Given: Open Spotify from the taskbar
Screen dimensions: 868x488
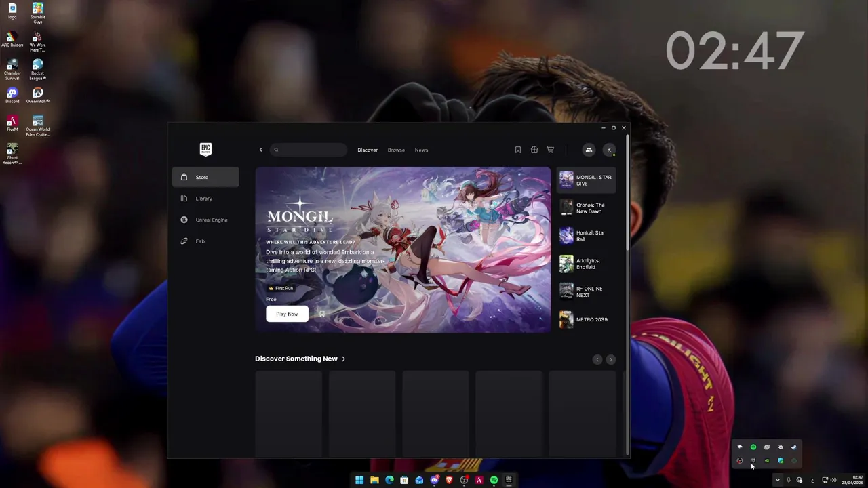Looking at the screenshot, I should click(x=494, y=480).
